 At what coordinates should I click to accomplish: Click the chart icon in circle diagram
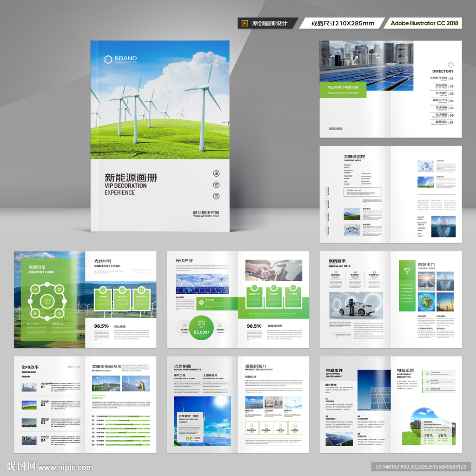click(35, 289)
